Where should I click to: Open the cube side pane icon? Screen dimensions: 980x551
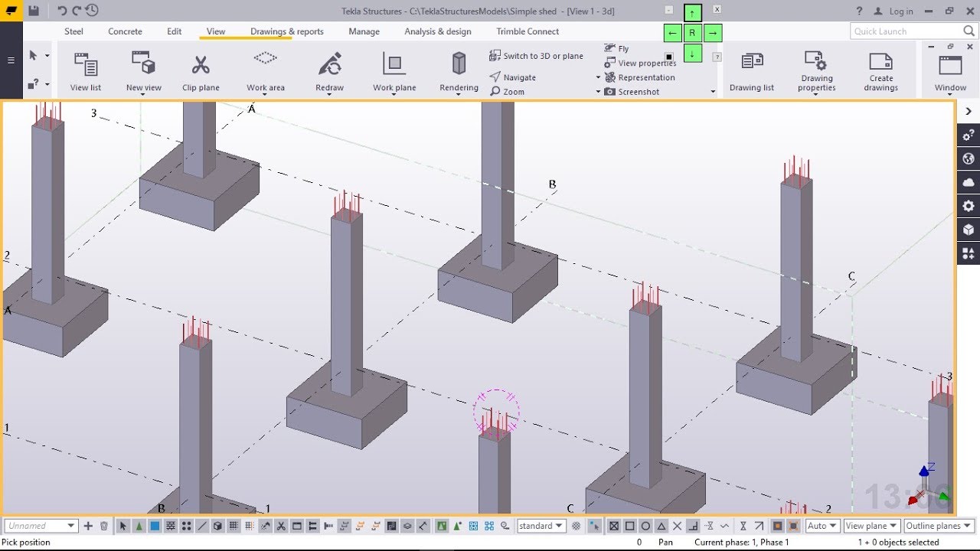pos(969,230)
